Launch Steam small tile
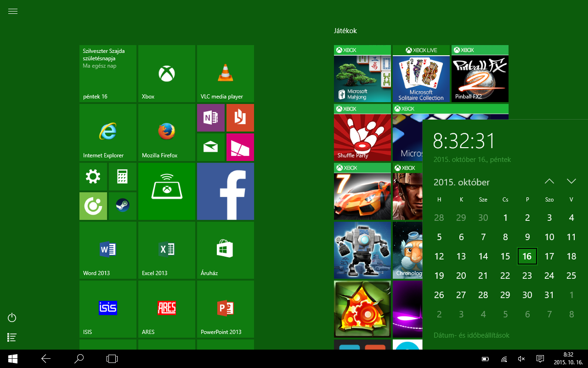The height and width of the screenshot is (368, 588). [x=123, y=206]
